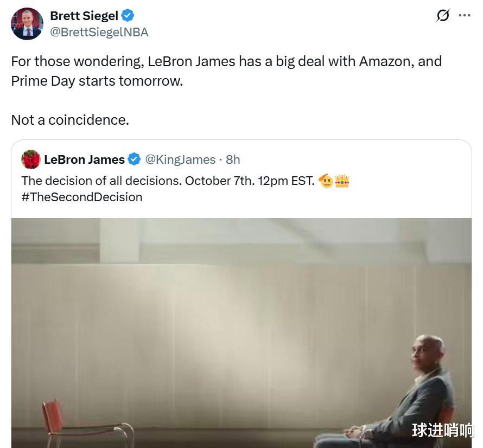Click the crown emoji in quoted tweet
This screenshot has width=483, height=448.
click(342, 181)
